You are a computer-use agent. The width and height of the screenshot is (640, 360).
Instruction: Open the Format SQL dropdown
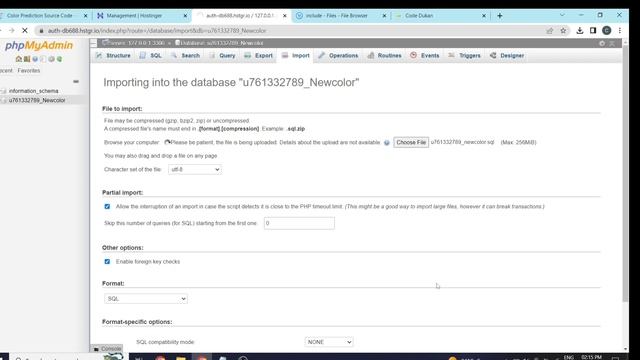click(146, 299)
